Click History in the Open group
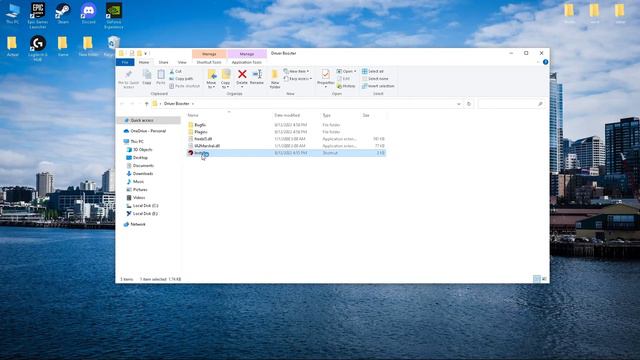640x360 pixels. point(346,86)
